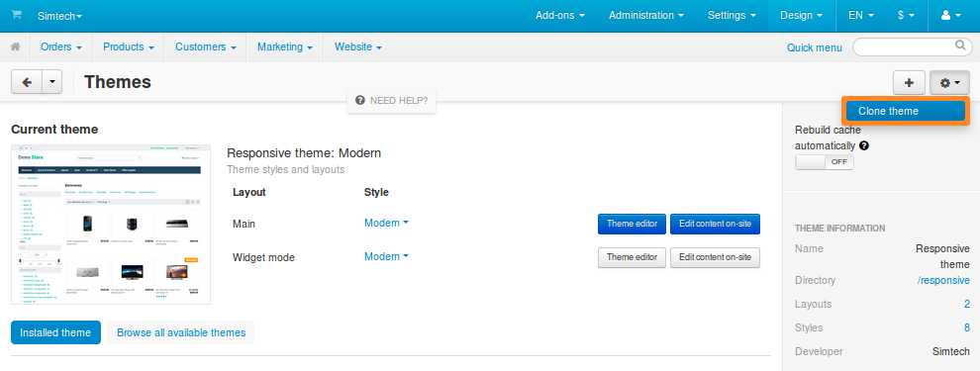The height and width of the screenshot is (371, 980).
Task: Select Browse all available themes tab
Action: [181, 332]
